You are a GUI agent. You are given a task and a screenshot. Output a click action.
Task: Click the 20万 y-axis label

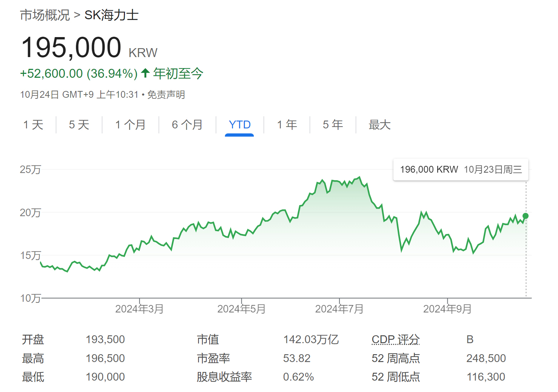coord(30,213)
